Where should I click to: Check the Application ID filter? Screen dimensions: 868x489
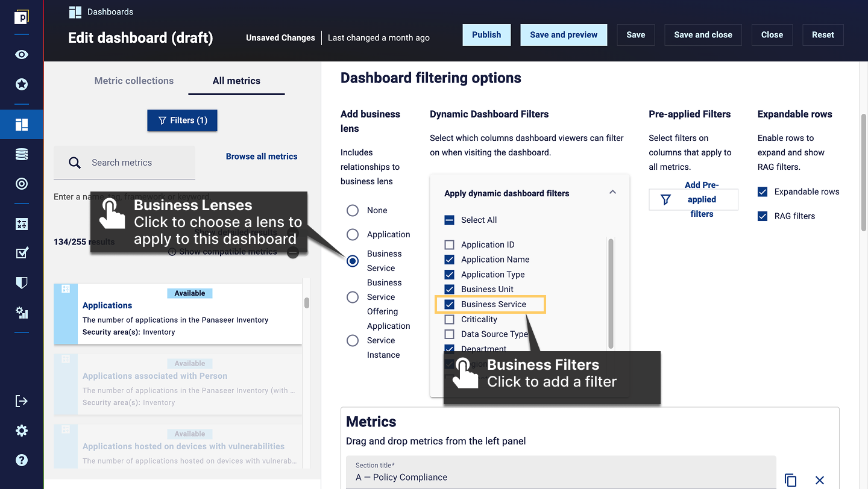[x=449, y=244]
